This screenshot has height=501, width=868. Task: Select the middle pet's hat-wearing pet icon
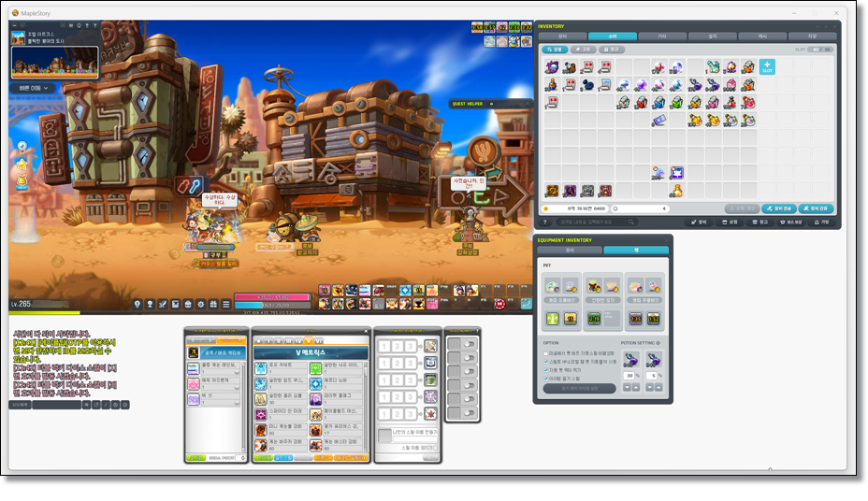[594, 286]
